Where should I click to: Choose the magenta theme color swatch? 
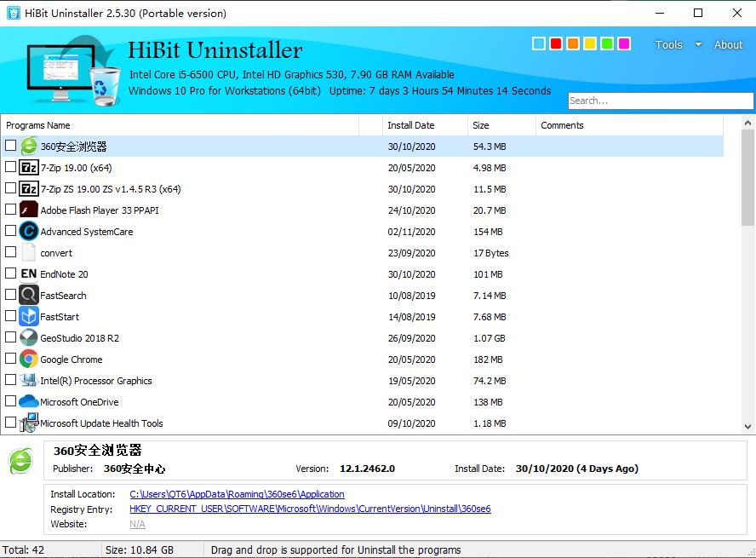click(x=624, y=43)
